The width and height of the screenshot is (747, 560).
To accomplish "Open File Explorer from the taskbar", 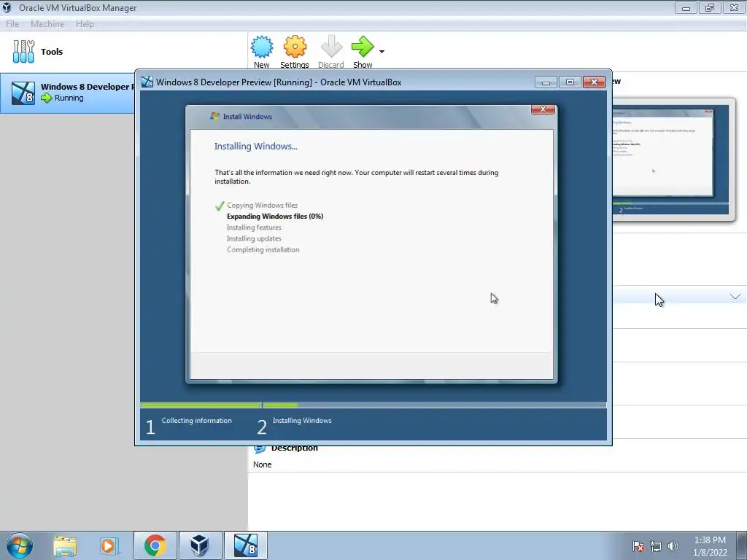I will tap(65, 545).
